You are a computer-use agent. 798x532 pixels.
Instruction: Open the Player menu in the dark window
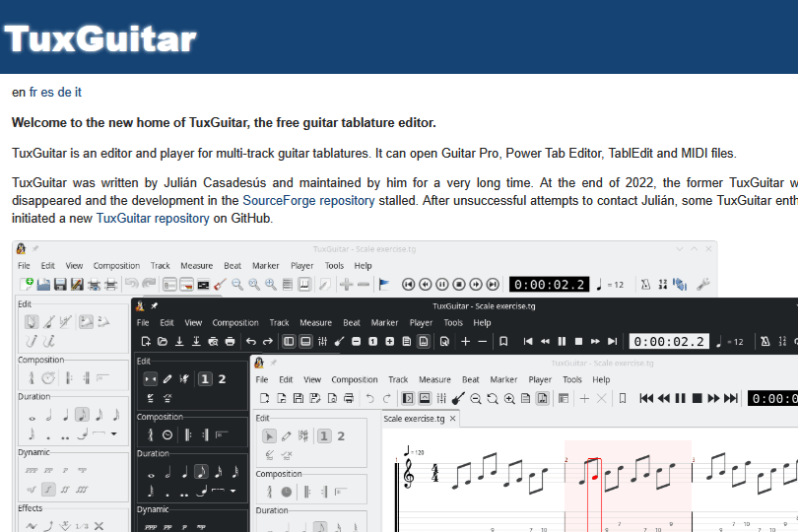point(421,322)
